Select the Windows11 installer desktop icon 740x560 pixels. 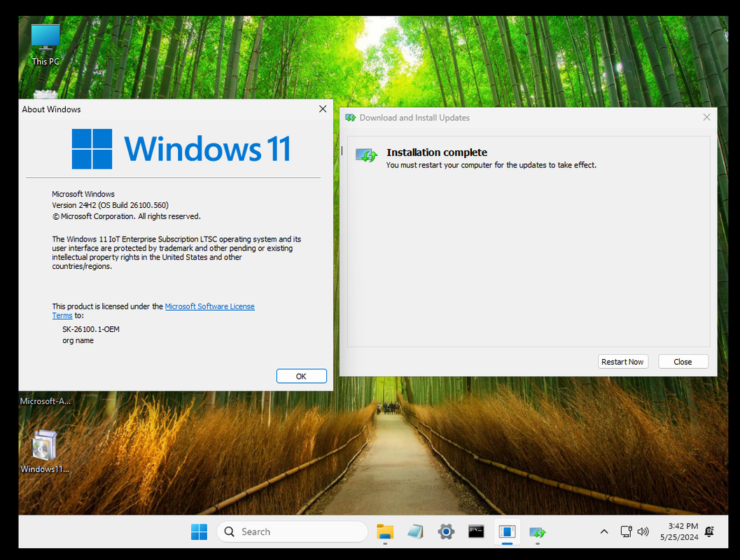tap(44, 451)
